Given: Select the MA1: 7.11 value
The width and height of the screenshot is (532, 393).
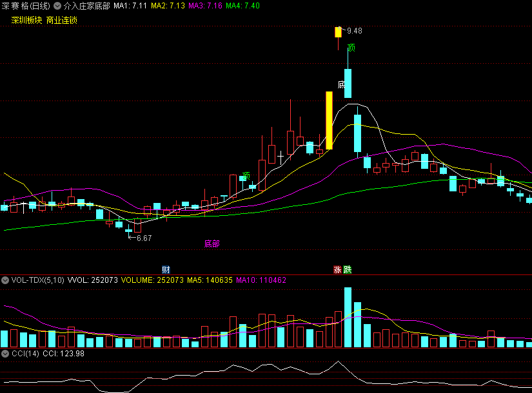Looking at the screenshot, I should 130,6.
